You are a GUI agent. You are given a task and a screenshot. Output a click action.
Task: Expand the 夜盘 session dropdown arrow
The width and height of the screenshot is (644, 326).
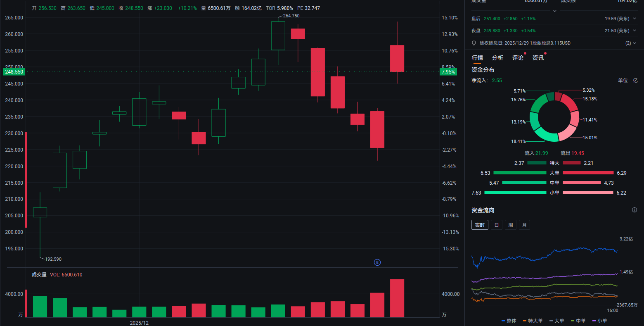[635, 31]
